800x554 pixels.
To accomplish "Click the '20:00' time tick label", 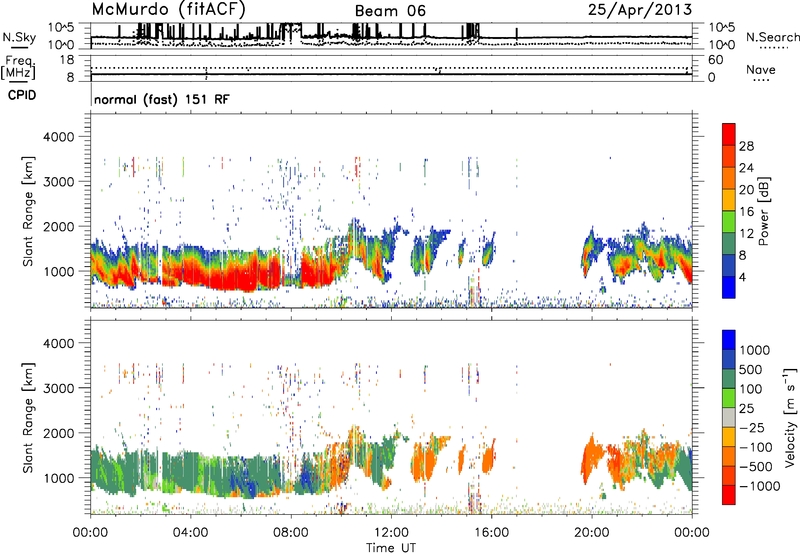I will tap(592, 533).
